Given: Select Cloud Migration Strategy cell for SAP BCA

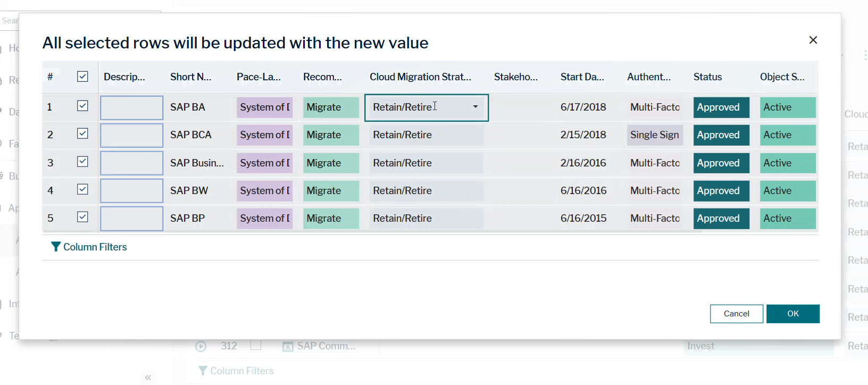Looking at the screenshot, I should point(426,135).
